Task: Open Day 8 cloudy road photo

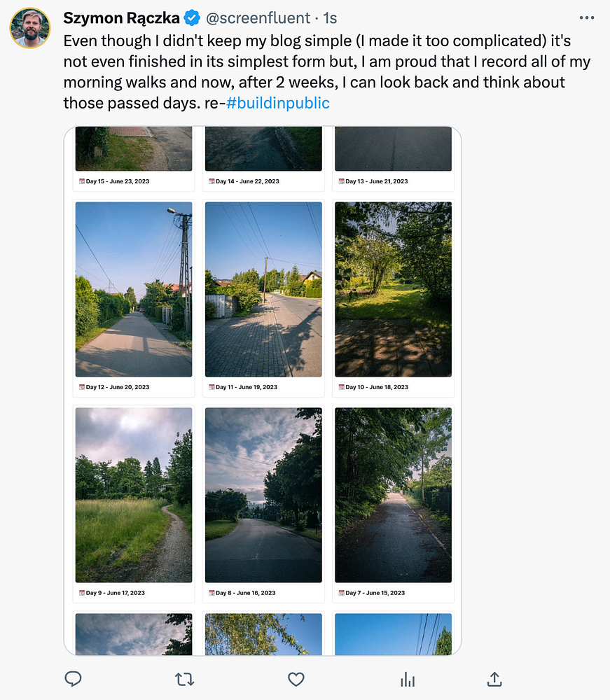Action: [263, 495]
